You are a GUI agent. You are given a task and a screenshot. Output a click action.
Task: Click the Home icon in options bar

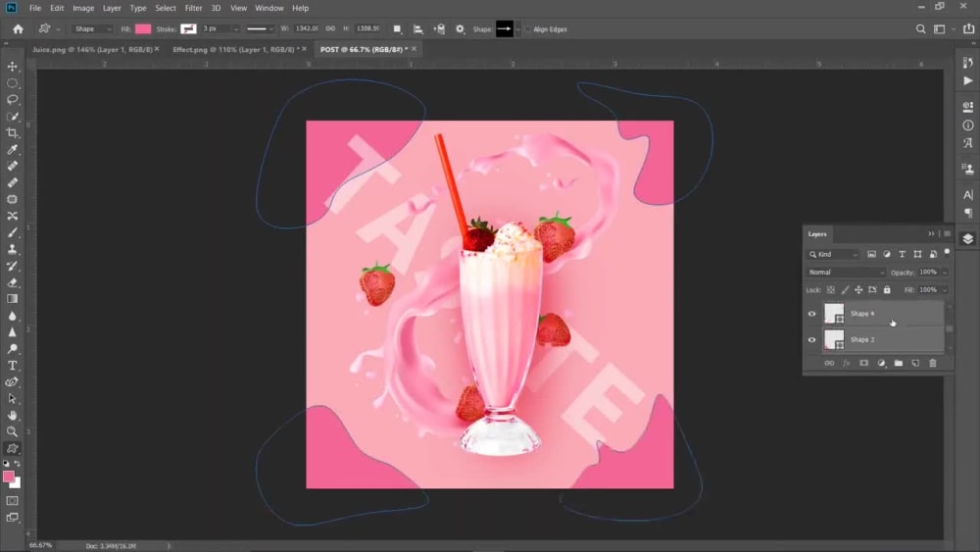point(18,28)
